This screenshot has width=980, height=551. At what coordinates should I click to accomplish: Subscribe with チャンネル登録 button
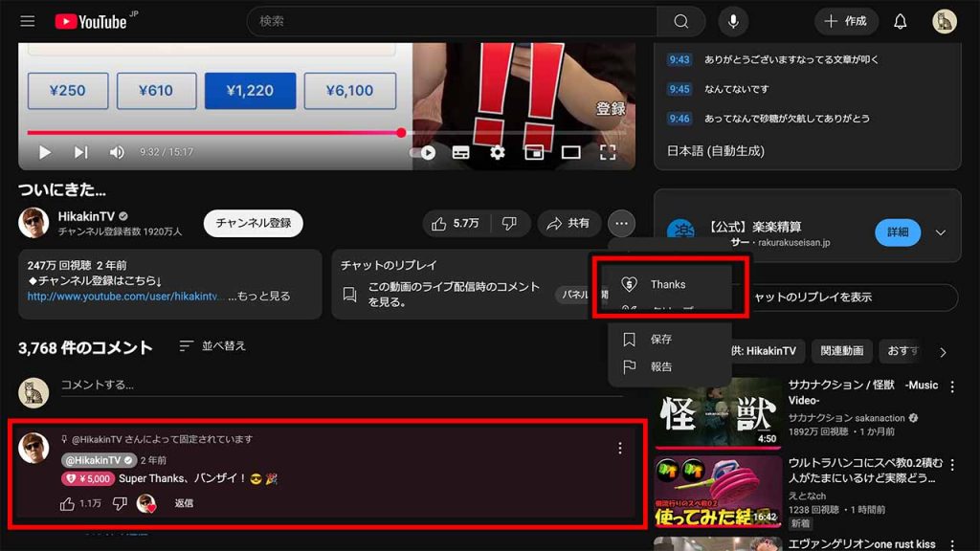253,223
